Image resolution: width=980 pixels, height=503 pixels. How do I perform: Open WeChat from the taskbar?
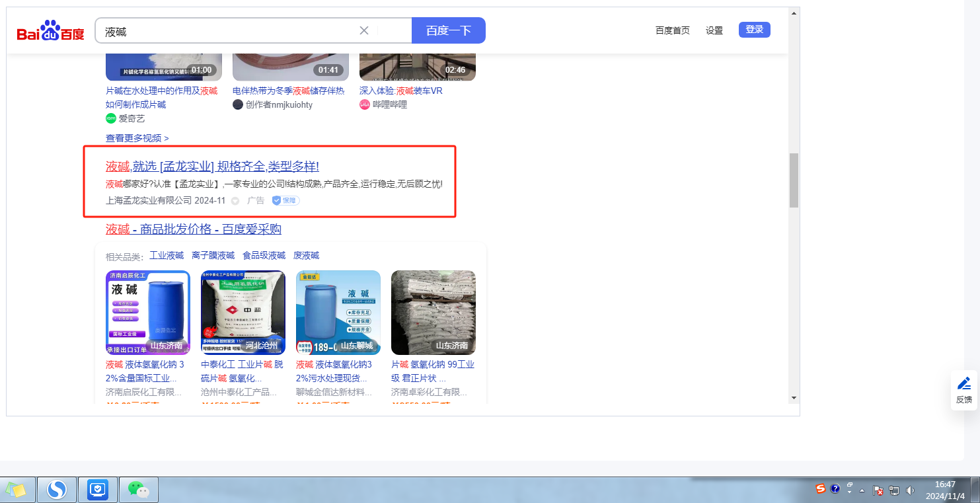[139, 490]
